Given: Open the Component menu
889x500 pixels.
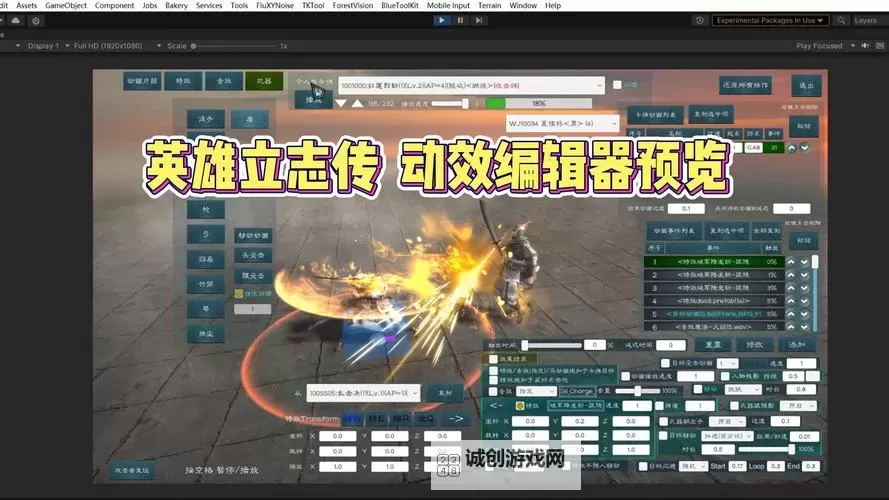Looking at the screenshot, I should click(x=115, y=5).
